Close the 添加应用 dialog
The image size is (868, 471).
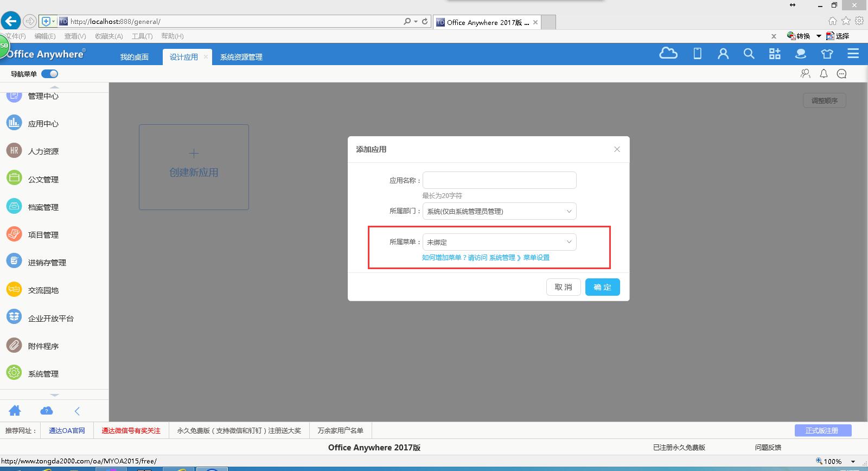617,149
